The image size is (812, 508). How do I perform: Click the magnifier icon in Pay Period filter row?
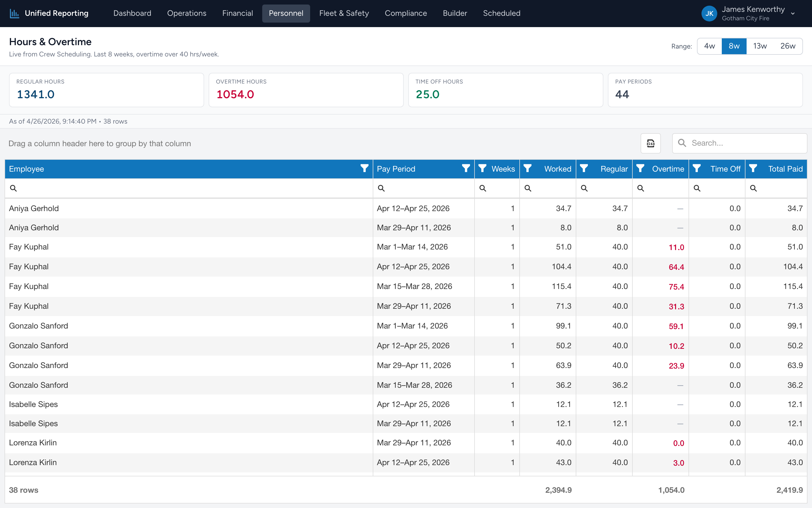(x=381, y=188)
